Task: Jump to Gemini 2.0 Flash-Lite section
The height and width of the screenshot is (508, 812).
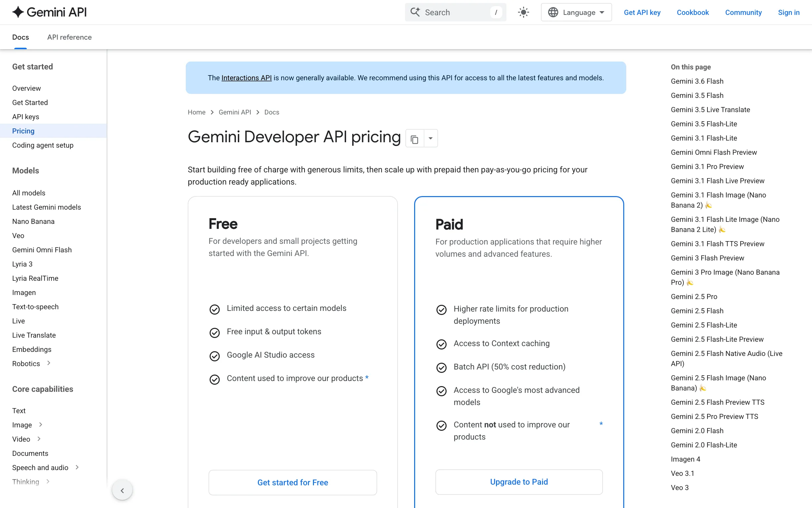Action: [x=704, y=445]
